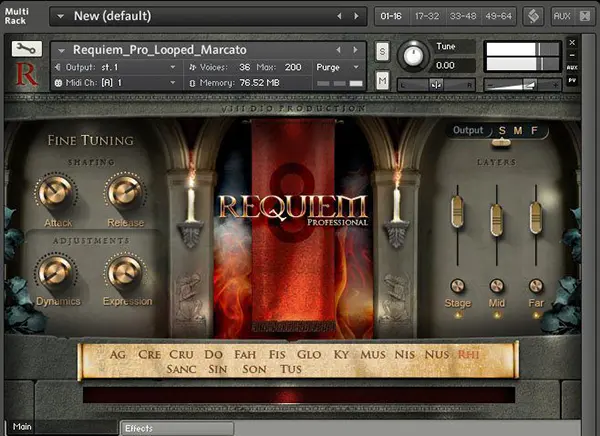Click the Mid pan knob
This screenshot has height=436, width=600.
496,286
